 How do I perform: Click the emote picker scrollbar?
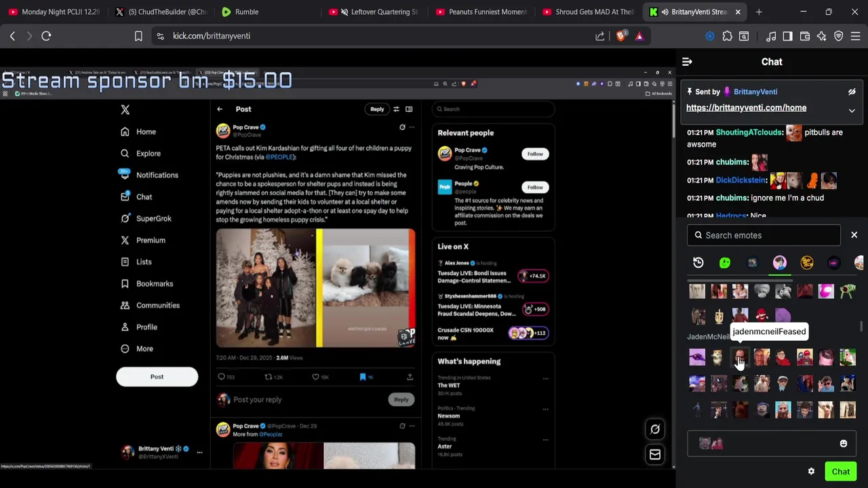tap(861, 326)
